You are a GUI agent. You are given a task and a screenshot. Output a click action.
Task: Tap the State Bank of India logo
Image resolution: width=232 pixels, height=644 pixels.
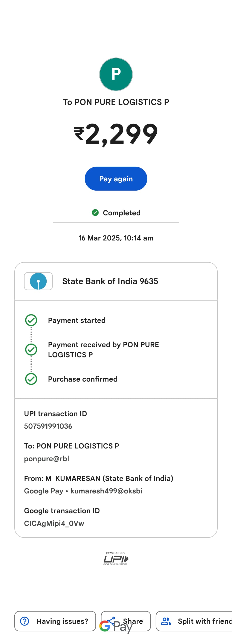point(38,281)
